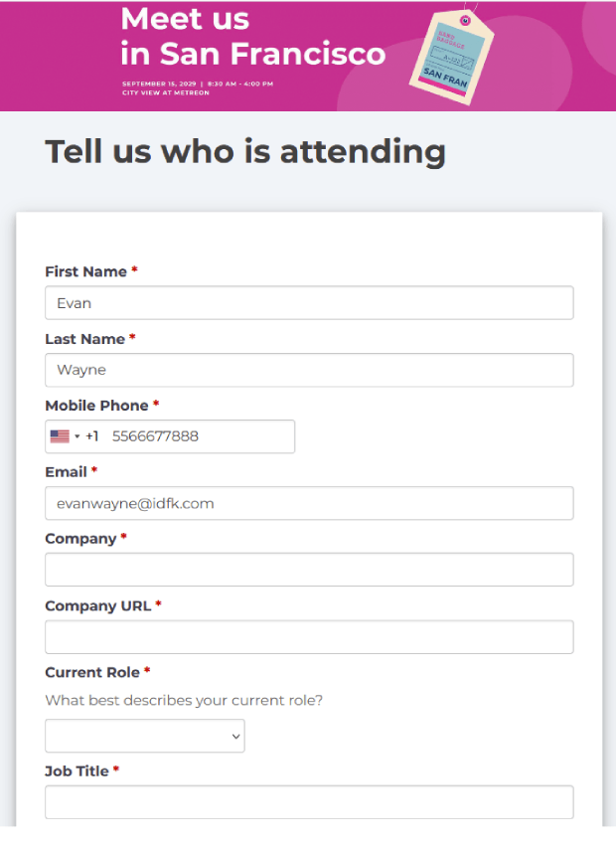Screen dimensions: 616x850
Task: Click What best describes your current role text
Action: pyautogui.click(x=184, y=701)
